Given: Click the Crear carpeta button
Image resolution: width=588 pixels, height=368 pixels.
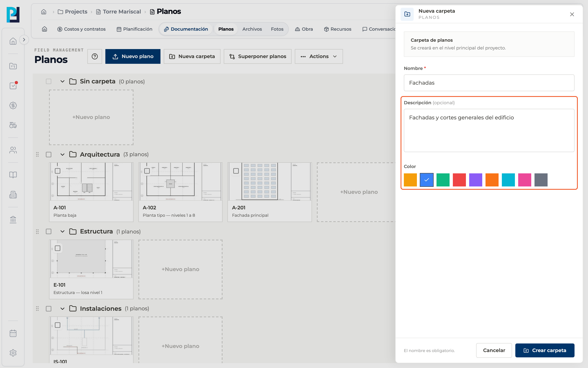Looking at the screenshot, I should click(x=545, y=350).
